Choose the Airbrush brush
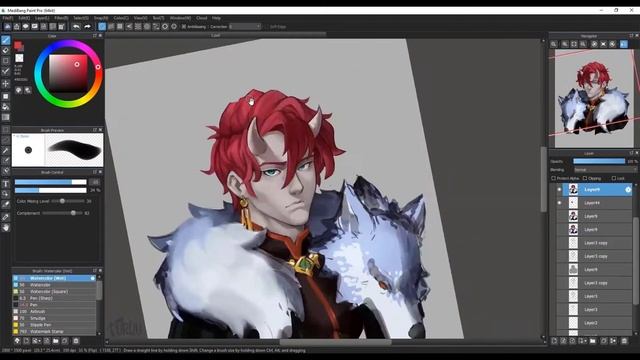 point(54,311)
